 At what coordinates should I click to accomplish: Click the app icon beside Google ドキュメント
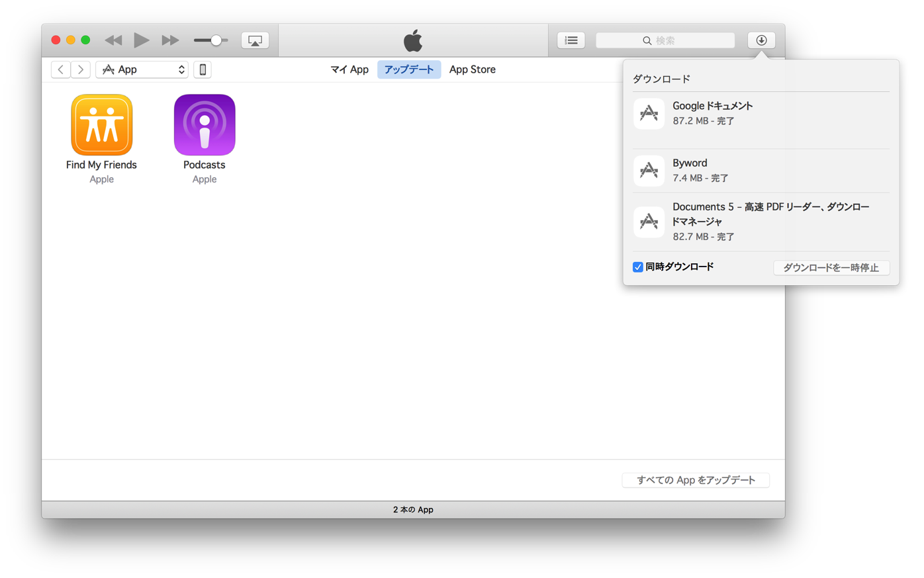pos(649,114)
